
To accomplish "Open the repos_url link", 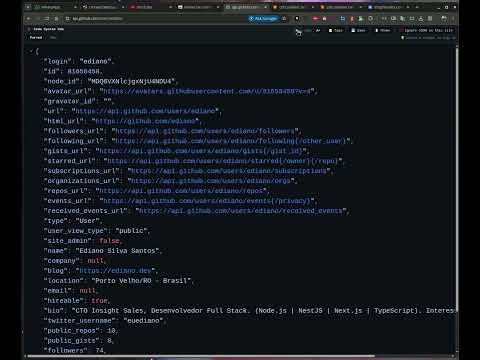I will point(181,191).
